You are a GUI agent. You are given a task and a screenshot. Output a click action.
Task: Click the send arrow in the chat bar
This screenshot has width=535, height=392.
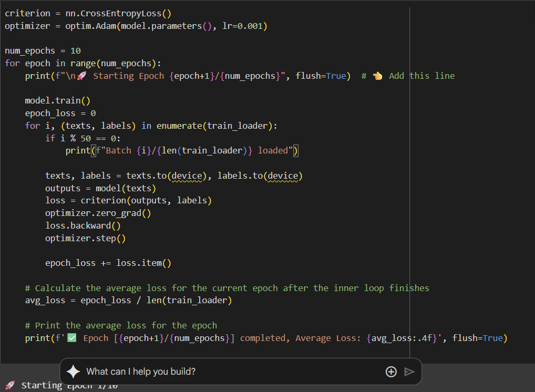tap(410, 372)
